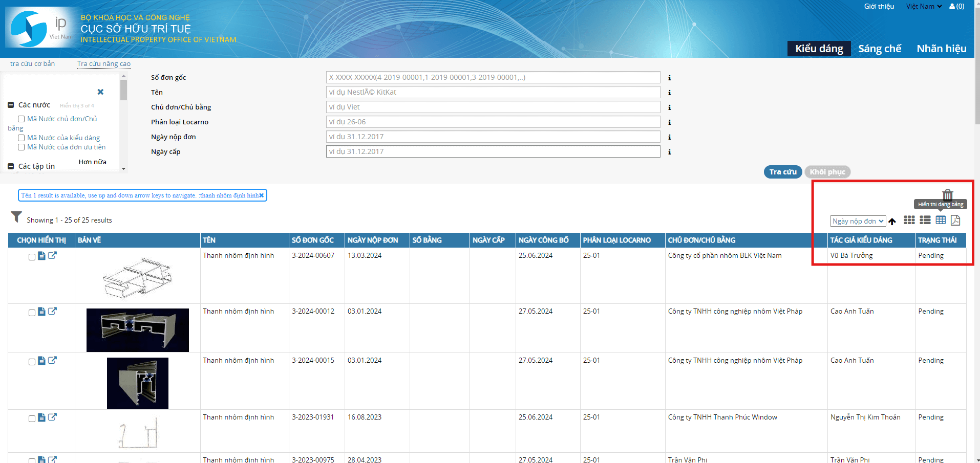Viewport: 980px width, 463px height.
Task: Switch results to list view icon
Action: pyautogui.click(x=925, y=220)
